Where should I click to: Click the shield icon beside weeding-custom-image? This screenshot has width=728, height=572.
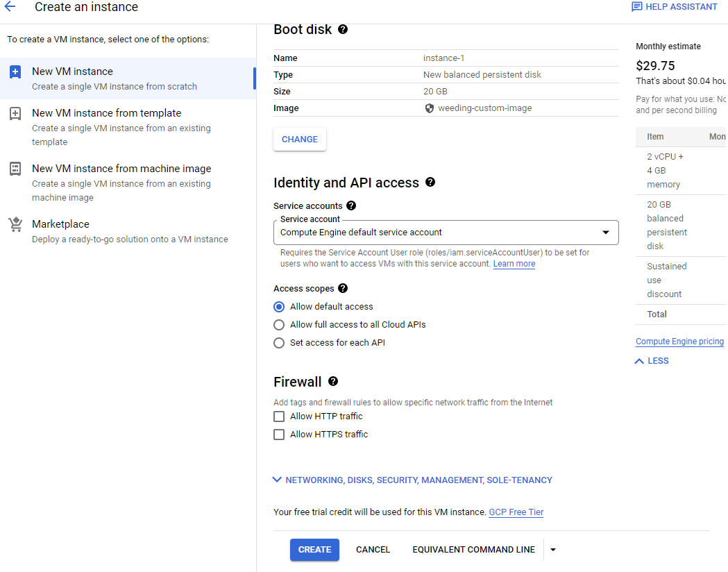click(430, 108)
